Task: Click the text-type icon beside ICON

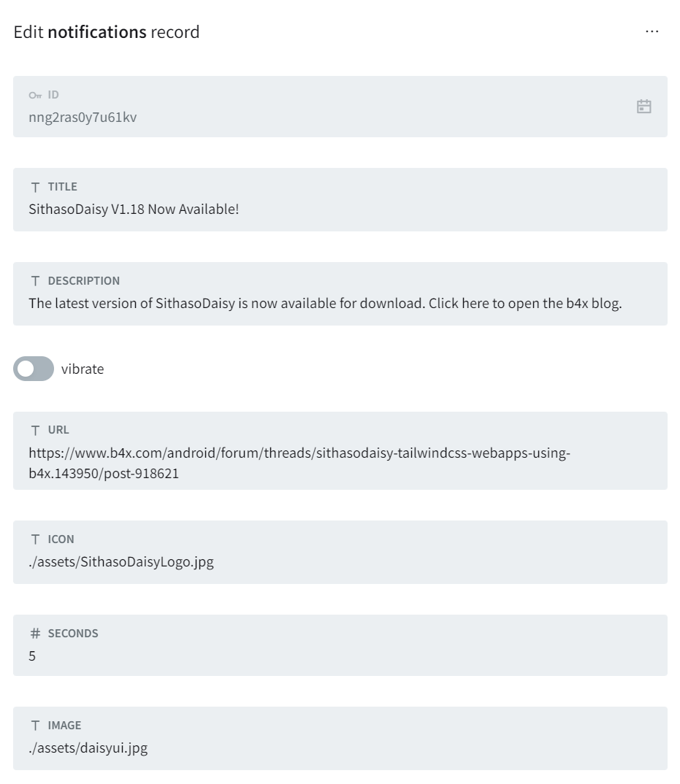Action: (x=35, y=539)
